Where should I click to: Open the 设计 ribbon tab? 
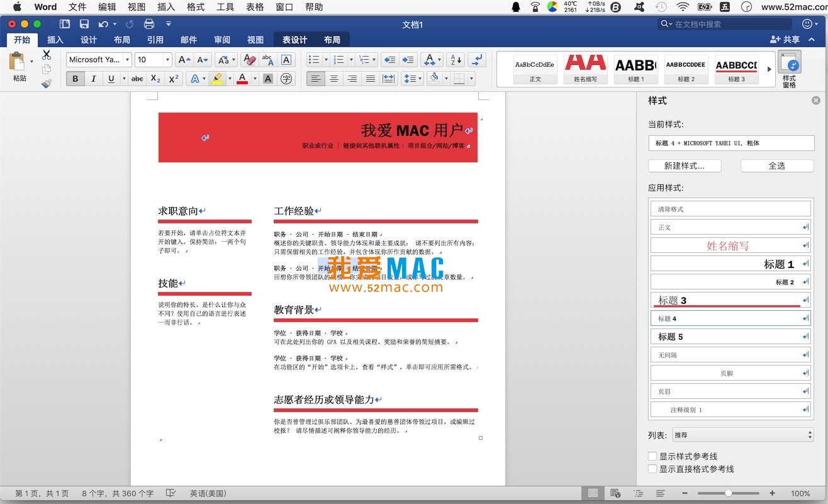[x=89, y=40]
